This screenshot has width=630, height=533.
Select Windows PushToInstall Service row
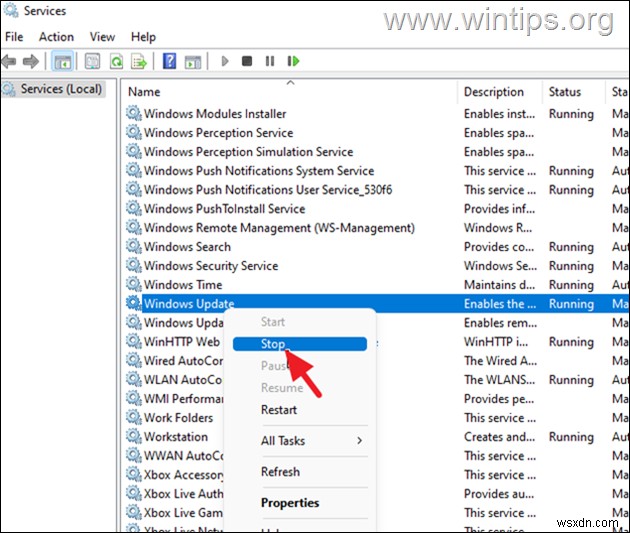[x=225, y=209]
